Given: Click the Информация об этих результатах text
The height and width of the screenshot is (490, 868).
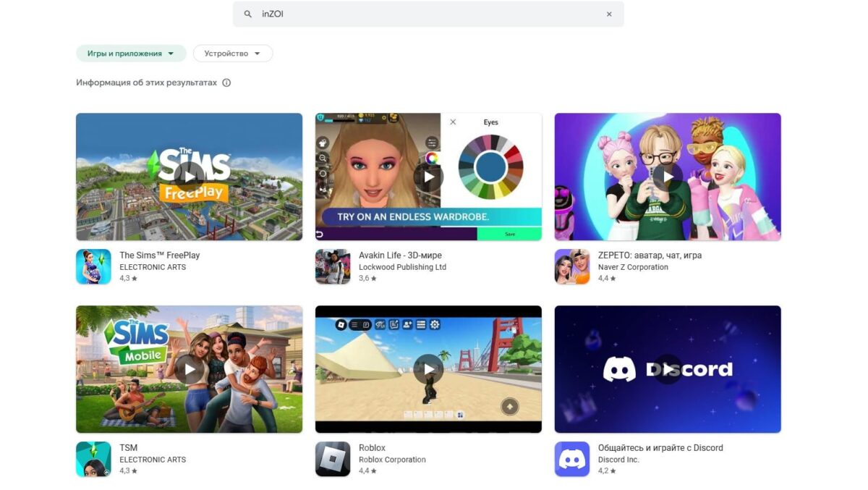Looking at the screenshot, I should 146,83.
